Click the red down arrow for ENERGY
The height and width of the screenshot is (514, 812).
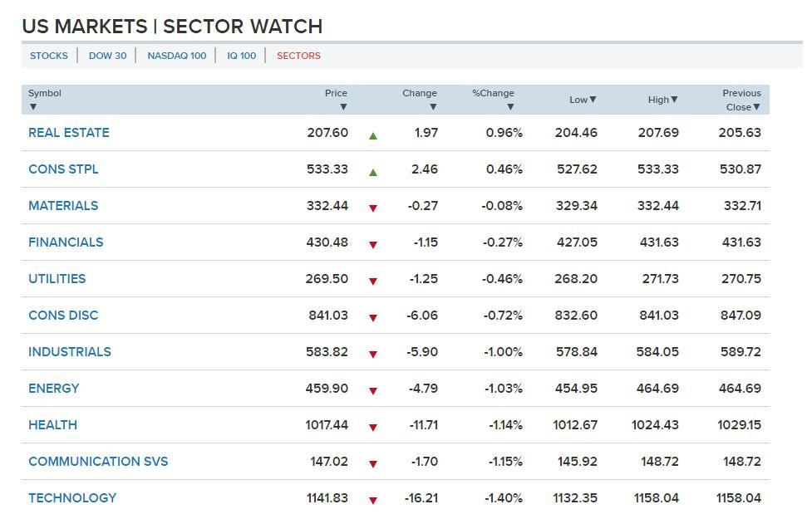(373, 391)
